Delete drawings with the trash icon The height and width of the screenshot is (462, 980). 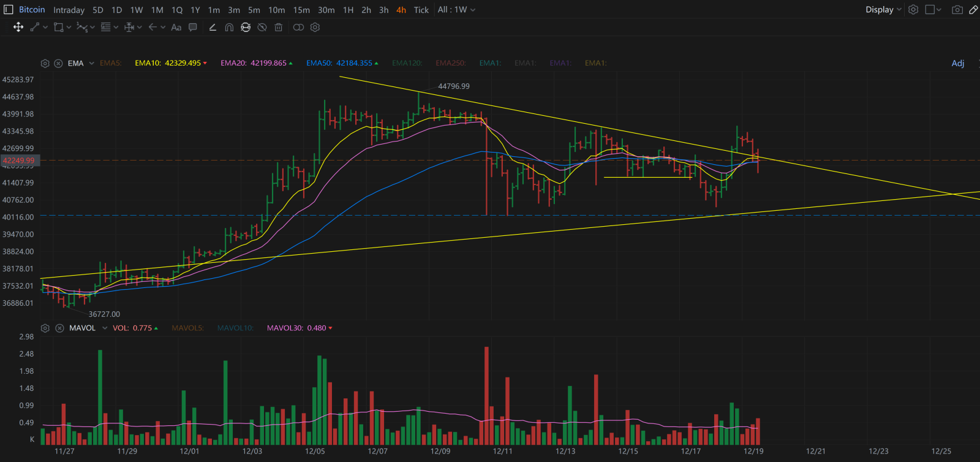tap(279, 27)
